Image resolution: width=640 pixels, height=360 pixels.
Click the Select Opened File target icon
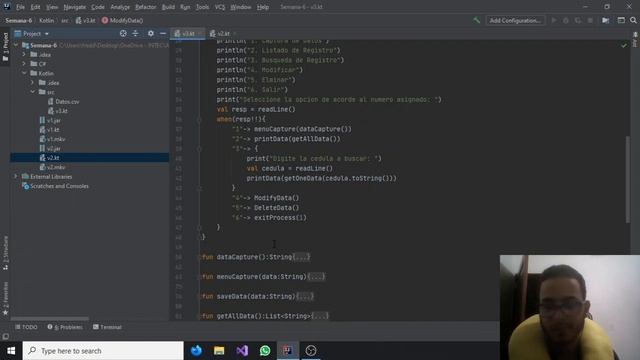pyautogui.click(x=123, y=33)
